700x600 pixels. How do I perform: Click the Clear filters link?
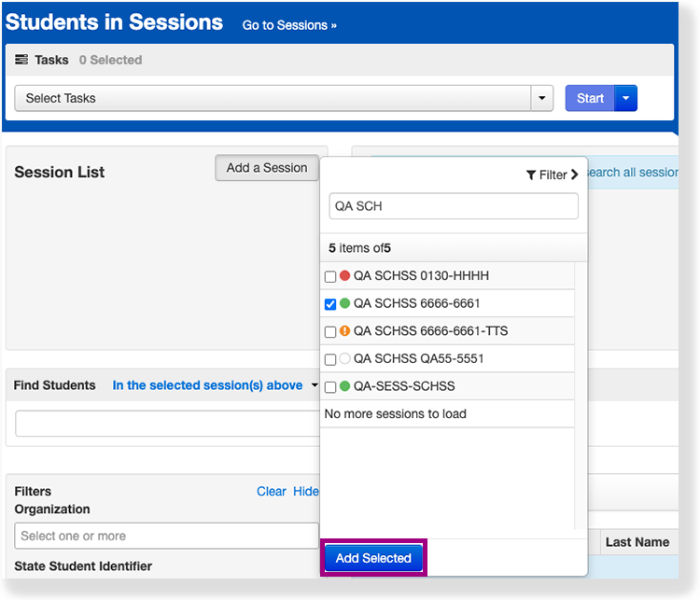(271, 492)
